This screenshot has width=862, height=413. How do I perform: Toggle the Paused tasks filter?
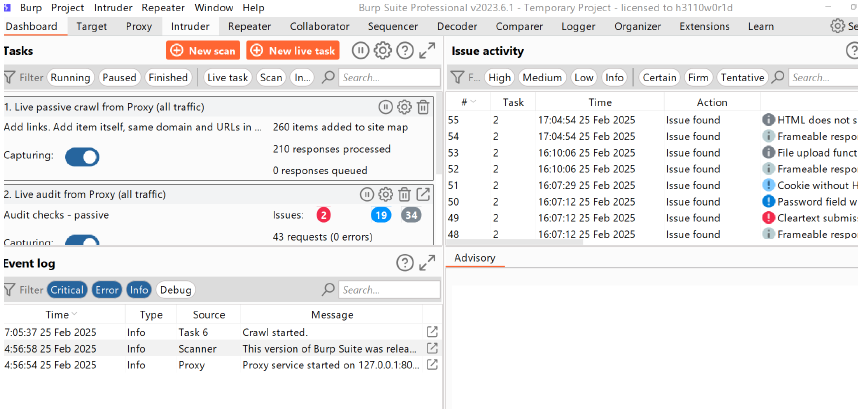tap(119, 78)
